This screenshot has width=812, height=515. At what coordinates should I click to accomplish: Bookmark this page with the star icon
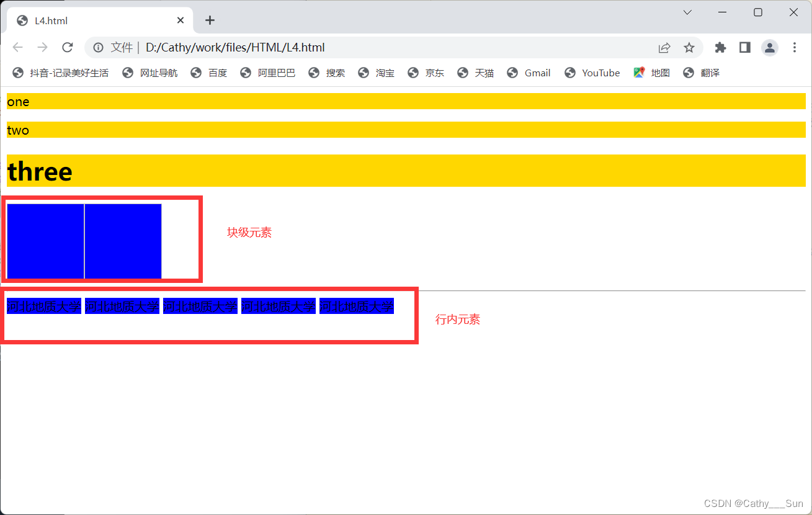tap(689, 48)
